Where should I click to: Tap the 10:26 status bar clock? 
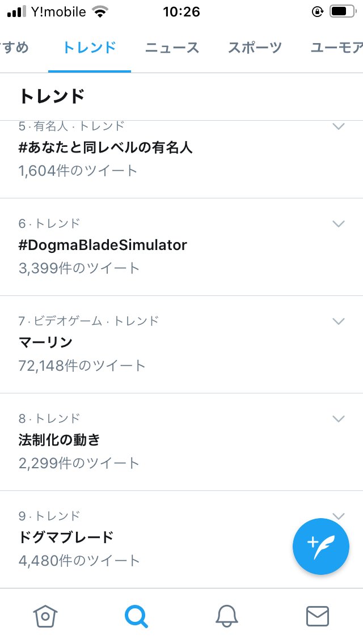click(x=181, y=12)
